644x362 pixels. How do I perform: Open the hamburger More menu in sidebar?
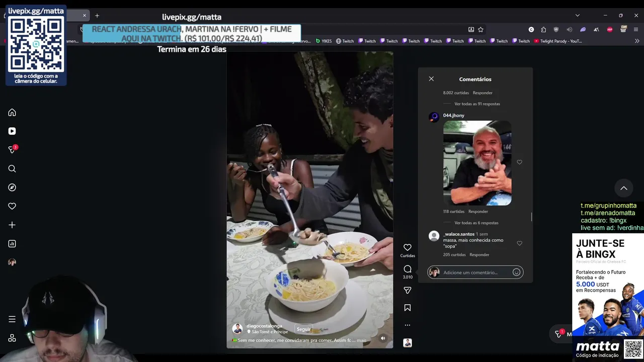coord(12,319)
